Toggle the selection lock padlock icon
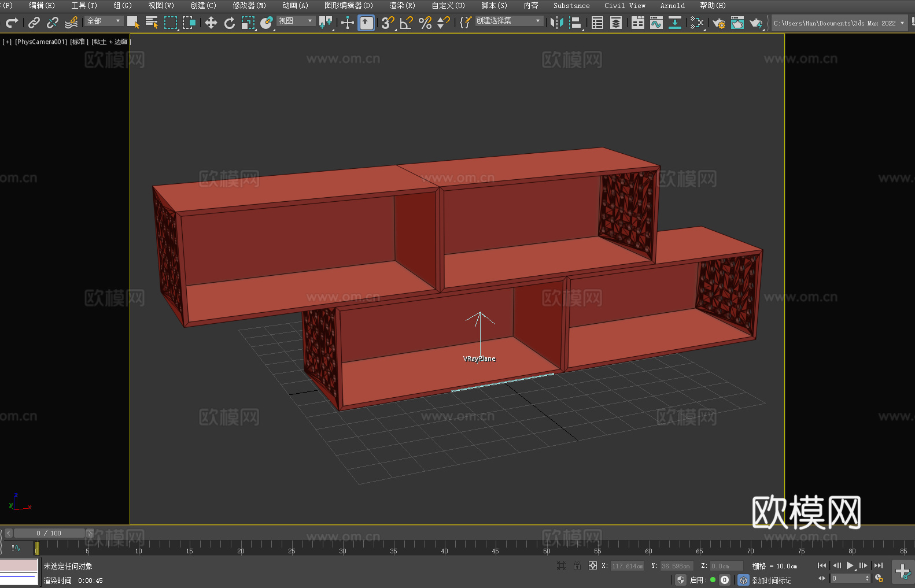Screen dimensions: 915x588 (577, 565)
